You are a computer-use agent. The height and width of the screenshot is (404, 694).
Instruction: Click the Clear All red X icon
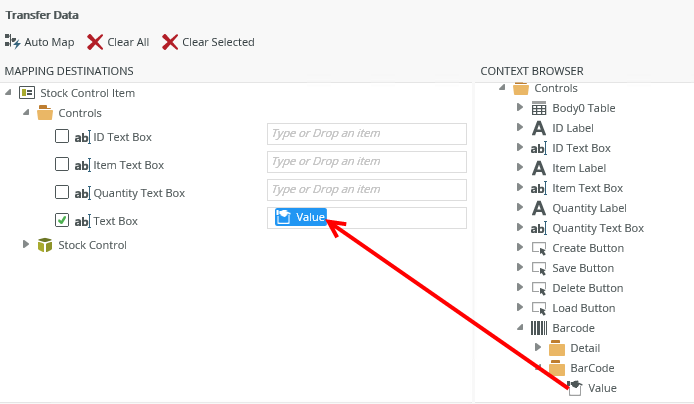click(95, 42)
